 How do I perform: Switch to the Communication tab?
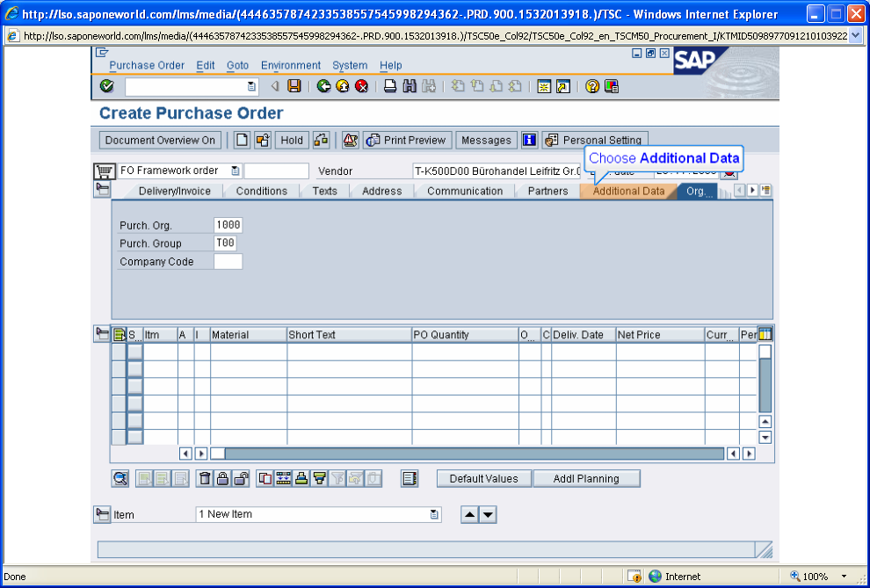465,191
